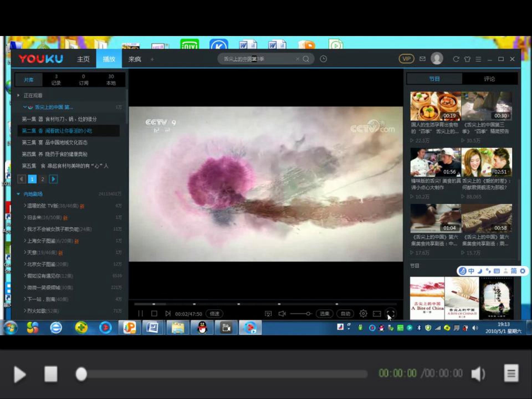
Task: Open the 倍速 playback speed options
Action: (214, 314)
